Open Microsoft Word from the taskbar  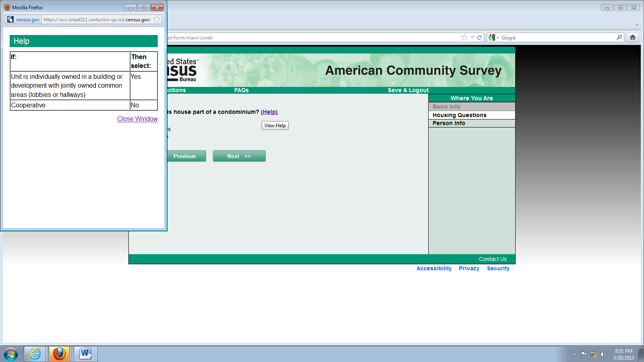(85, 354)
